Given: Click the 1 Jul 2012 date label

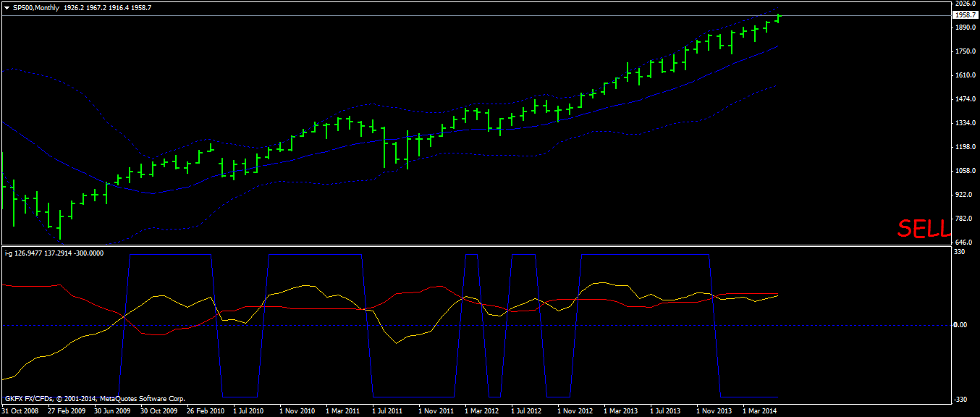Looking at the screenshot, I should coord(527,411).
